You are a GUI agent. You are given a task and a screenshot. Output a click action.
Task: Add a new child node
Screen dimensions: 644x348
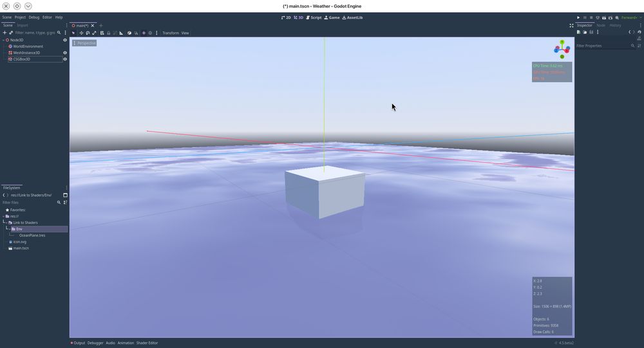(x=5, y=32)
